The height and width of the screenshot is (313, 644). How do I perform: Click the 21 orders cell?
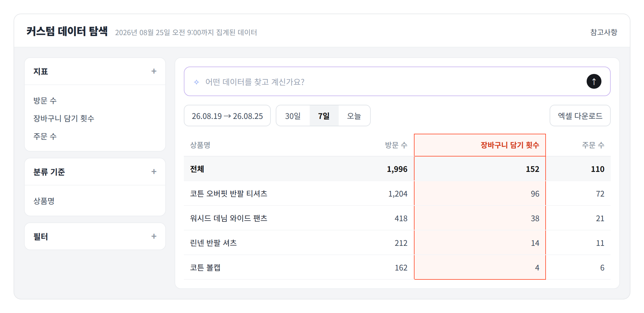click(600, 218)
